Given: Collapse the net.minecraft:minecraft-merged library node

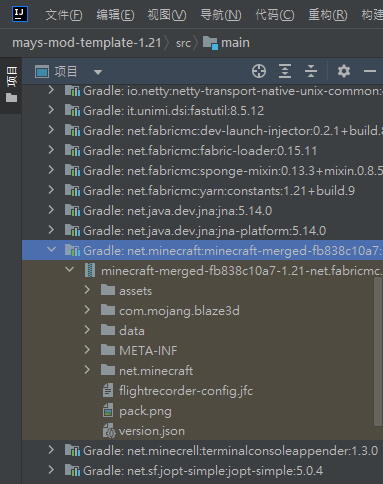Looking at the screenshot, I should pyautogui.click(x=51, y=249).
